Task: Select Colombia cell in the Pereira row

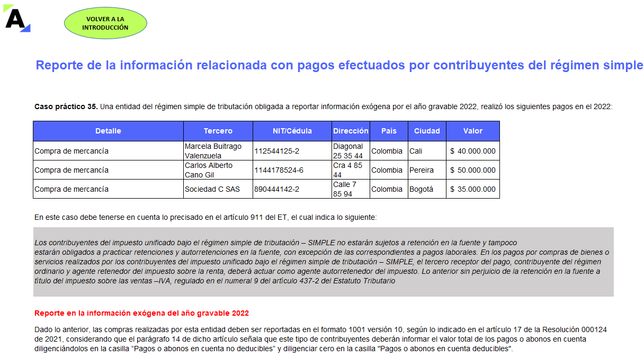Action: (389, 170)
